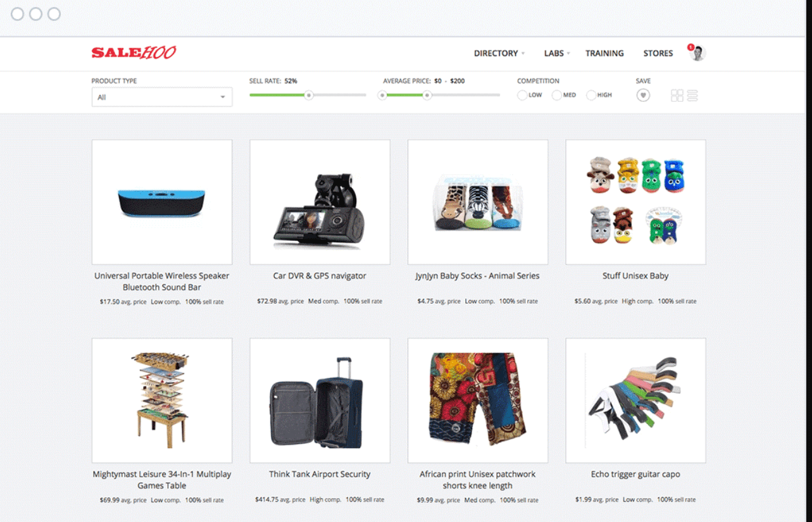Select High competition filter

click(599, 95)
